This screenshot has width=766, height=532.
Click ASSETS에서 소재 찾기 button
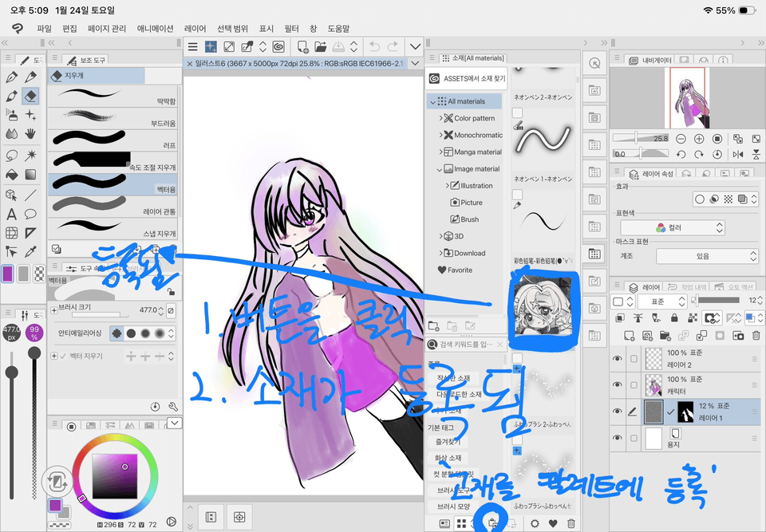coord(467,79)
